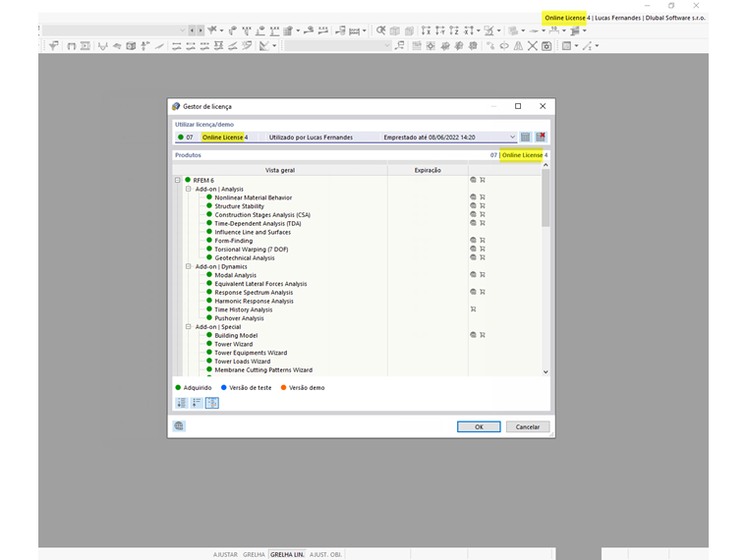
Task: Click cart icon for Structure Stability
Action: (483, 205)
